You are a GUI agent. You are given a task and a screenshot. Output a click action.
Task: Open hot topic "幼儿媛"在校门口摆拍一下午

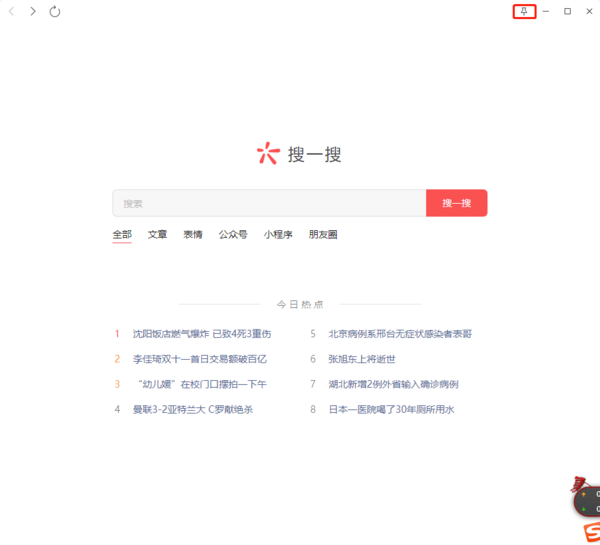click(x=202, y=384)
